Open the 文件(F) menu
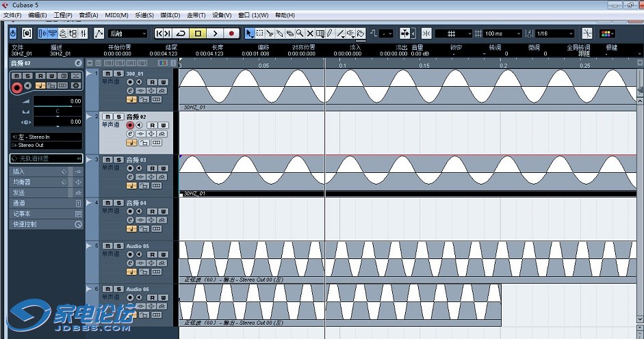The width and height of the screenshot is (644, 339). pyautogui.click(x=12, y=15)
